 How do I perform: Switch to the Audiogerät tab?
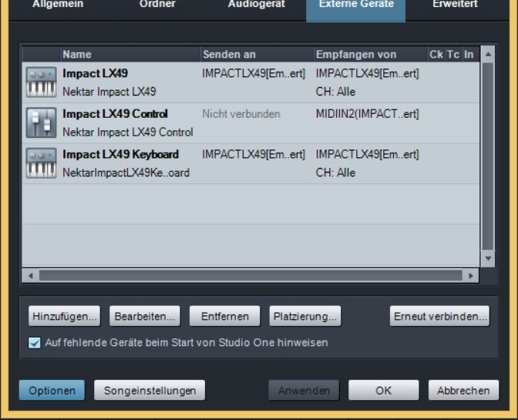(x=257, y=4)
